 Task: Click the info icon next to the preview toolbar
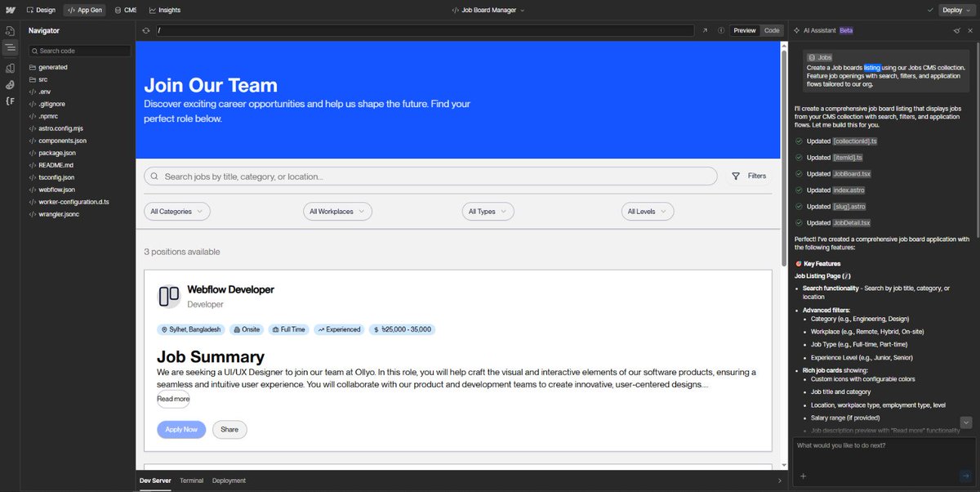(720, 29)
